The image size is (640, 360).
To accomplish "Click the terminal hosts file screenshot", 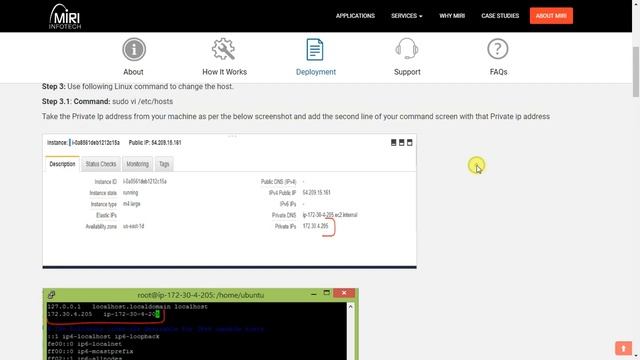I will point(200,324).
